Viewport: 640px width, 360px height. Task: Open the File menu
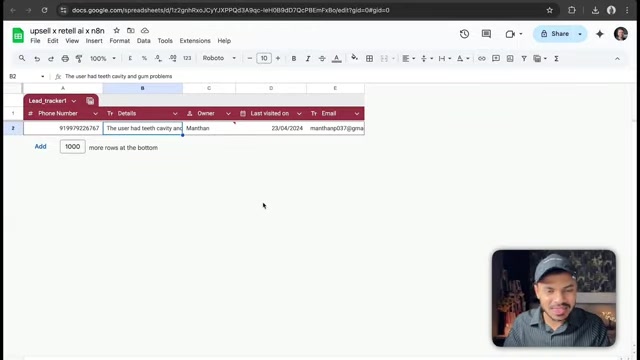(36, 41)
